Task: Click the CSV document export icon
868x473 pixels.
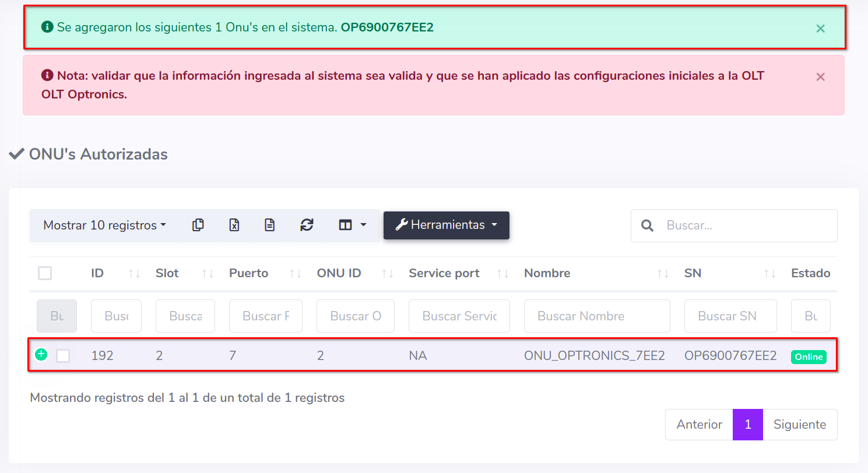Action: (x=269, y=225)
